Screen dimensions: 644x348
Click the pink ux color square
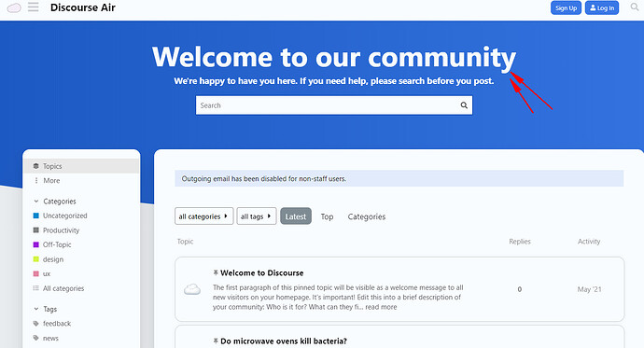(35, 273)
